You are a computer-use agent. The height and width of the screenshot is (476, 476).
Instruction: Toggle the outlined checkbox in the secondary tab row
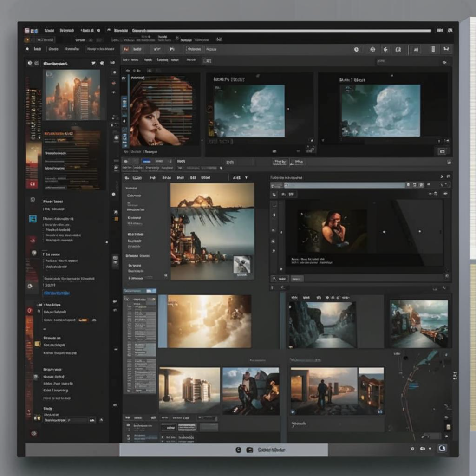click(207, 61)
